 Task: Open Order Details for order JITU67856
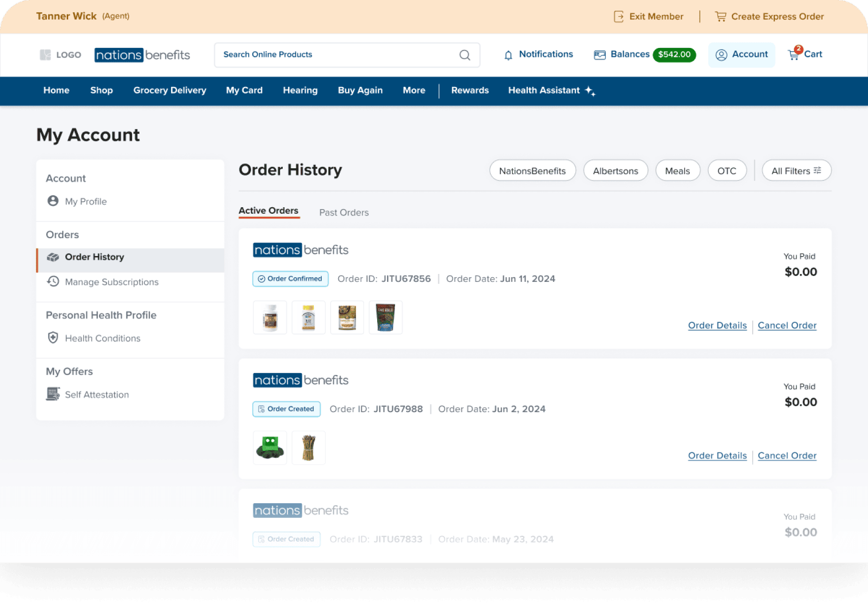pos(717,325)
